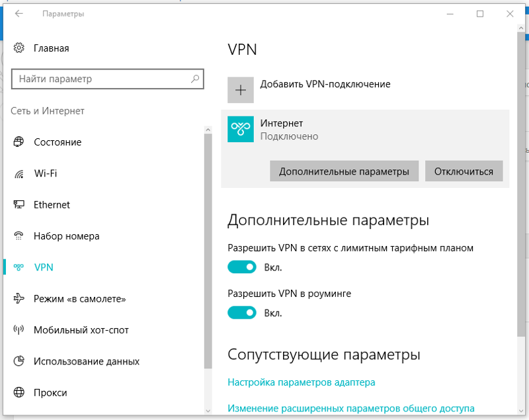Click the Прокси globe icon

pyautogui.click(x=19, y=392)
